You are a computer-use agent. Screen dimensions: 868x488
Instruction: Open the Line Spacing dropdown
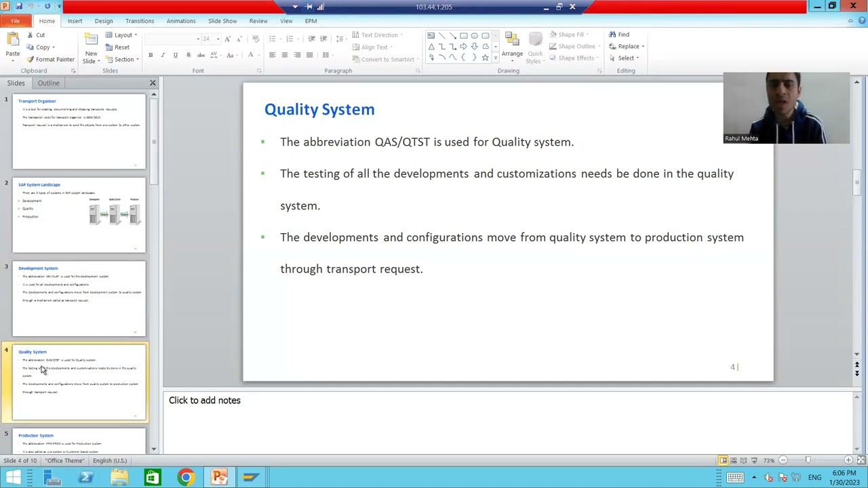340,39
